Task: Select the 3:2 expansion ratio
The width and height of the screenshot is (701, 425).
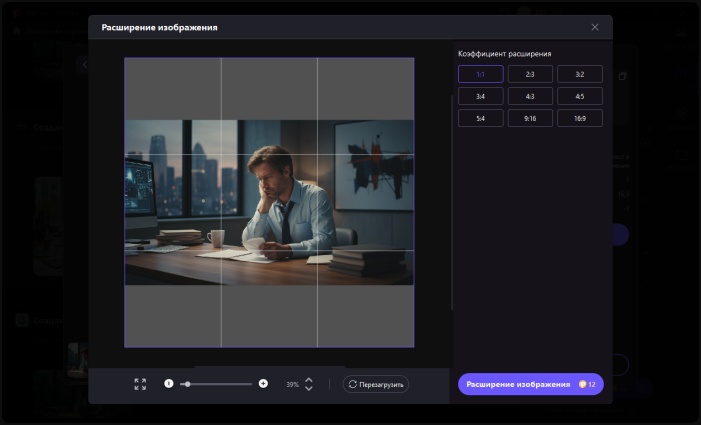Action: pyautogui.click(x=580, y=74)
